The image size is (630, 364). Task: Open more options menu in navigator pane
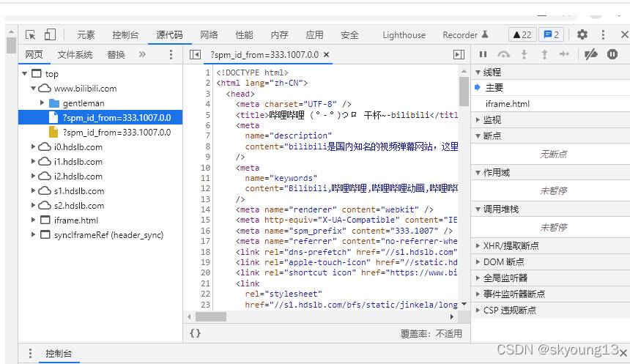pyautogui.click(x=171, y=55)
